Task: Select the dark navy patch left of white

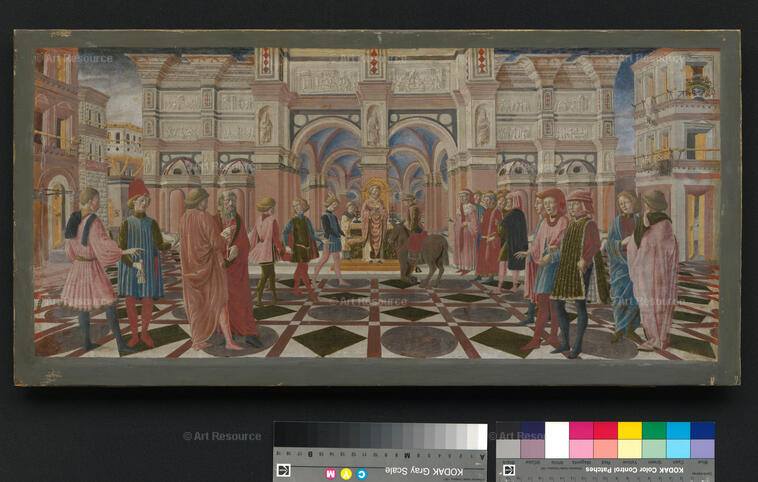Action: coord(532,430)
